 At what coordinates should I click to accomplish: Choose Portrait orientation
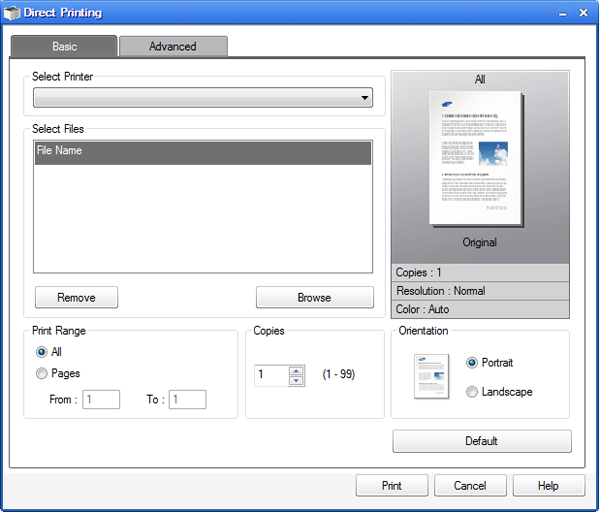[472, 362]
